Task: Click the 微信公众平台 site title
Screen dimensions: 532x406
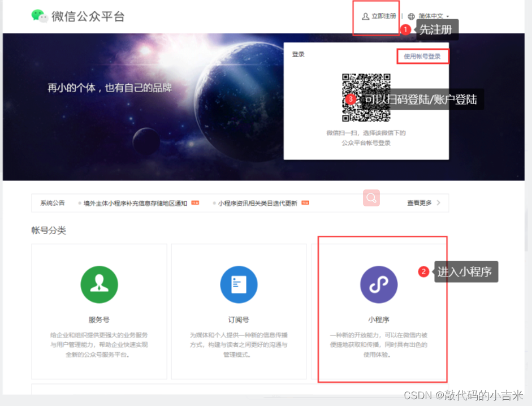Action: [x=88, y=16]
